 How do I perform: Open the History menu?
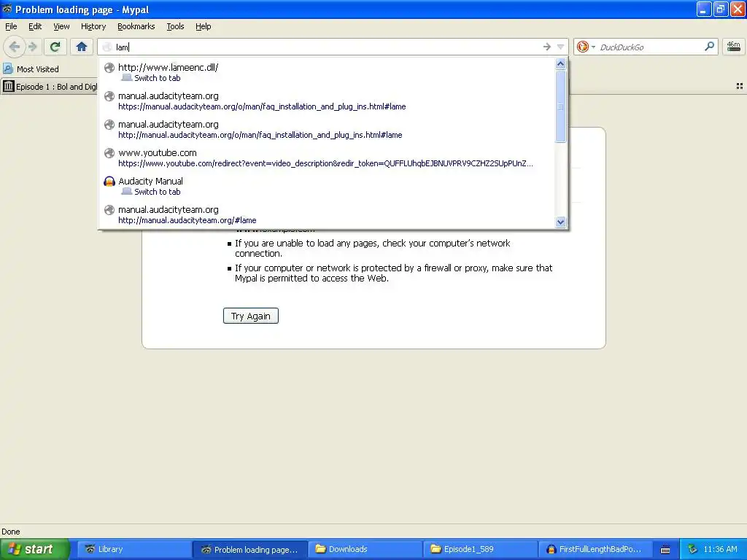point(93,26)
